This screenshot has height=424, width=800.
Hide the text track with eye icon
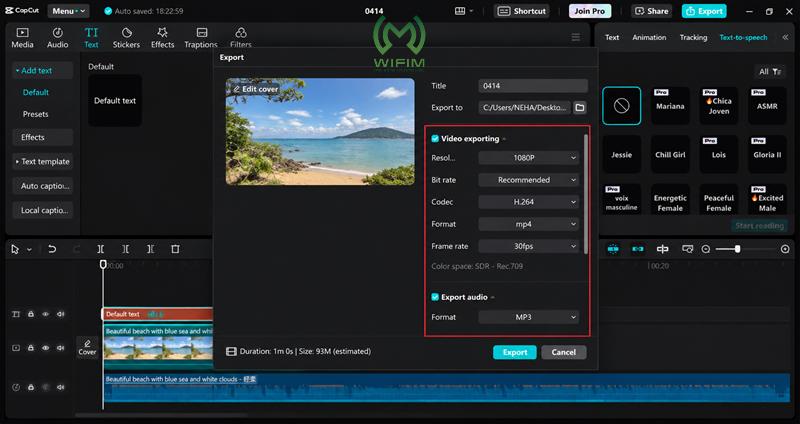pyautogui.click(x=45, y=314)
